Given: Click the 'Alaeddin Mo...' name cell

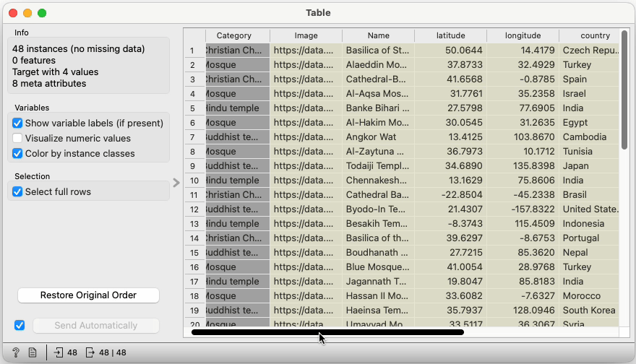Looking at the screenshot, I should (379, 65).
